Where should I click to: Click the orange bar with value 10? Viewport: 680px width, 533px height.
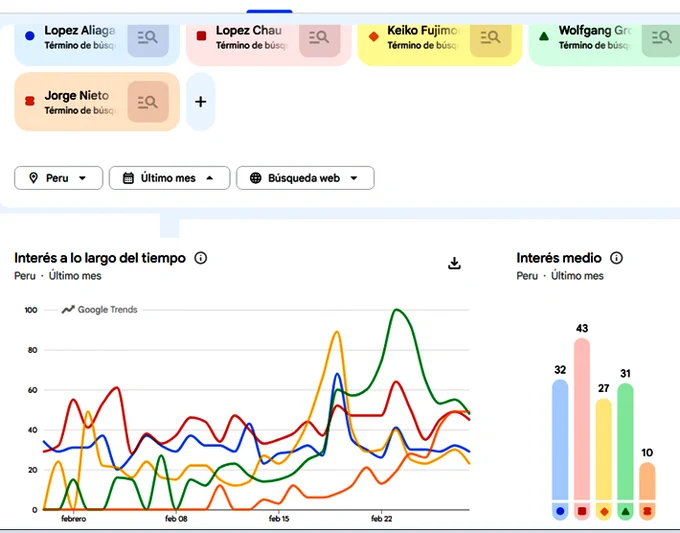647,481
